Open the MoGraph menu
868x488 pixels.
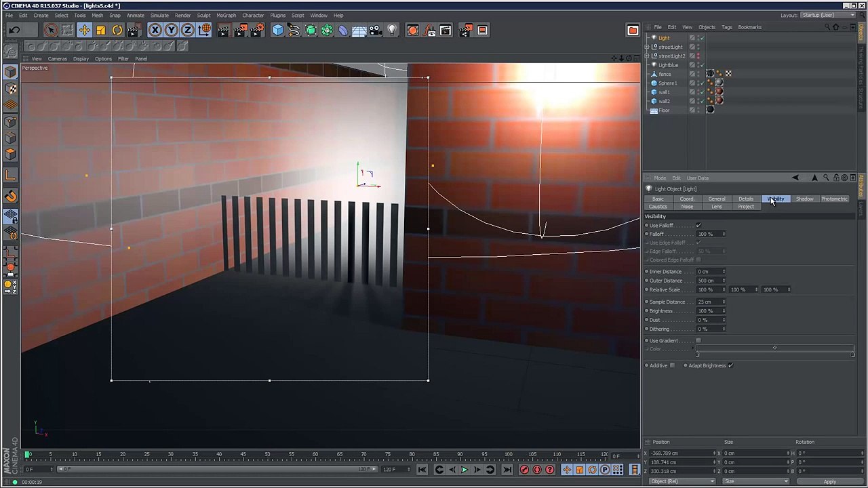pyautogui.click(x=226, y=15)
